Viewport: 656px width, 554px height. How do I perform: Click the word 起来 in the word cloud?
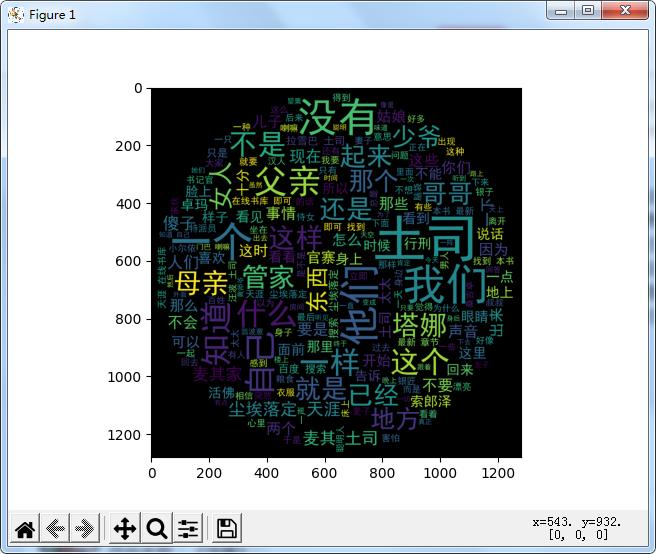pos(365,155)
